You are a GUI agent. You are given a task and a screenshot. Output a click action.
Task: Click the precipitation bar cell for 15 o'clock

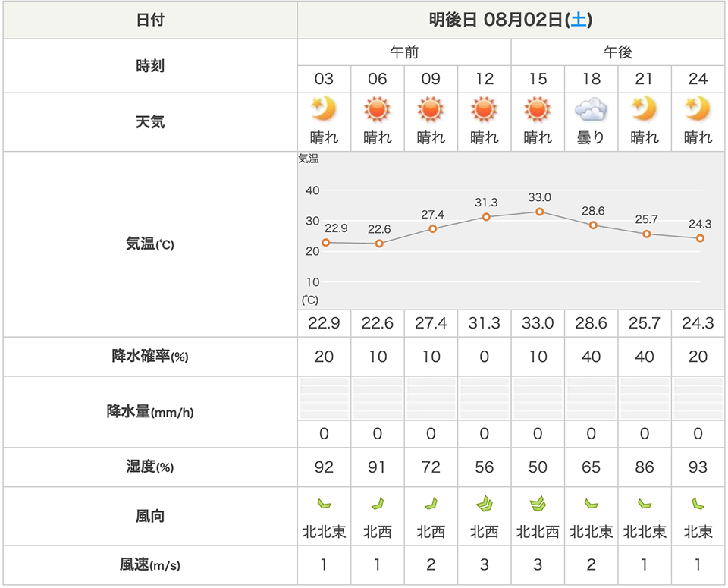pos(538,398)
